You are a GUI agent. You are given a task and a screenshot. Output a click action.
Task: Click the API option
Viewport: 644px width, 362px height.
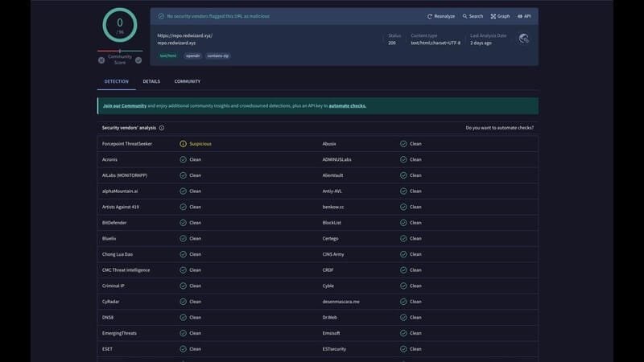pyautogui.click(x=524, y=16)
